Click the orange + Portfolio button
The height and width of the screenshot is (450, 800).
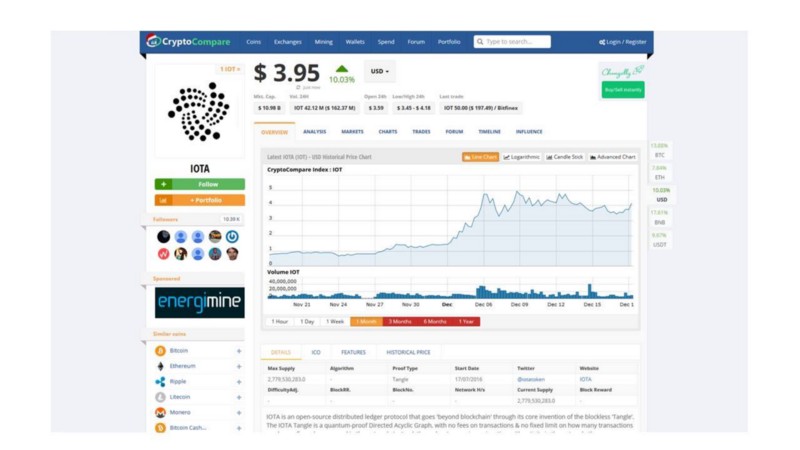tap(200, 200)
